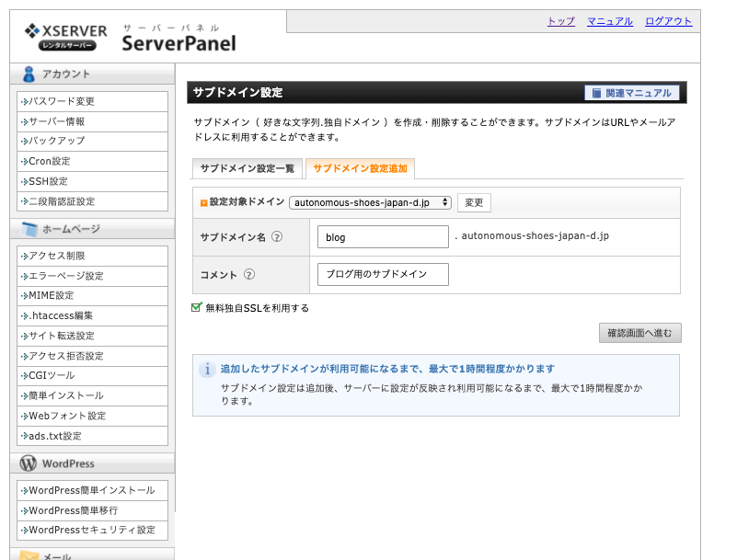The width and height of the screenshot is (737, 560).
Task: Click the XSERVER ServerPanel logo
Action: [x=130, y=37]
